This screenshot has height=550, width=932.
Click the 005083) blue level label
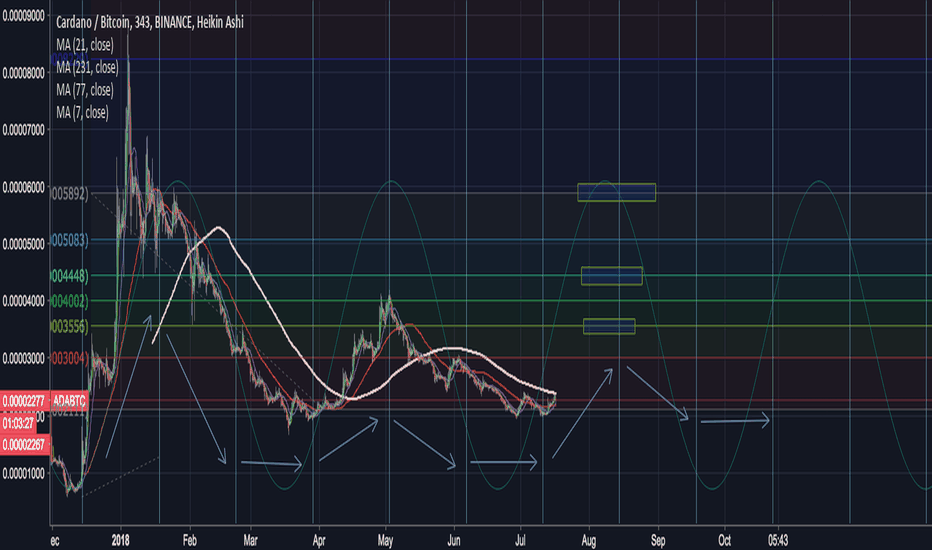[70, 240]
